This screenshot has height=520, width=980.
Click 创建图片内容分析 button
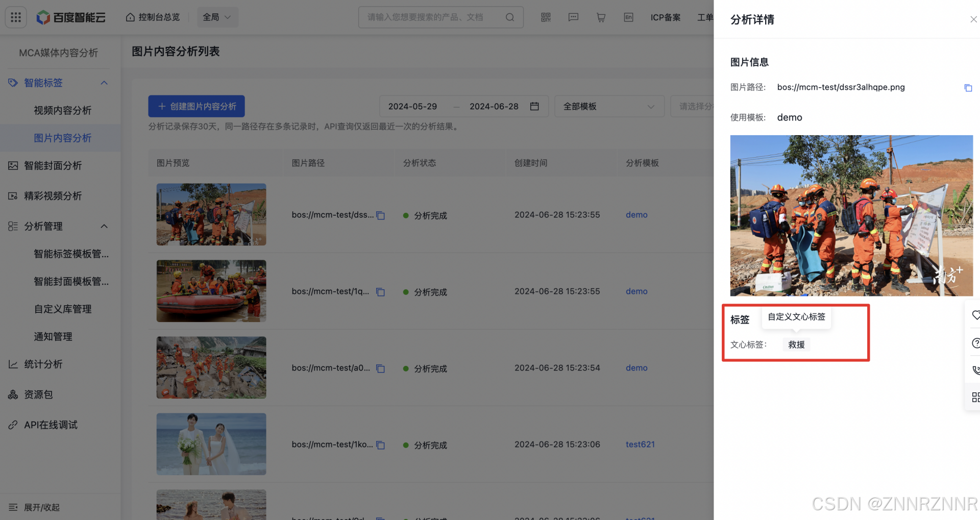click(x=197, y=106)
